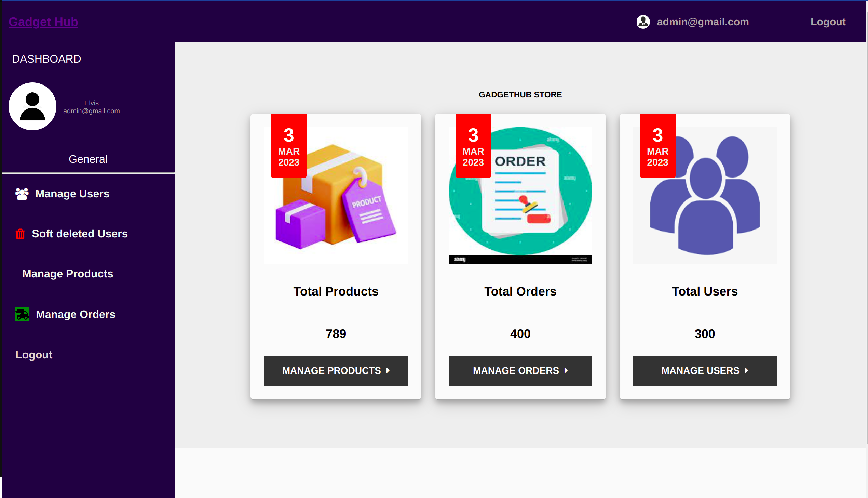Click MANAGE USERS button
Viewport: 868px width, 498px height.
tap(705, 370)
